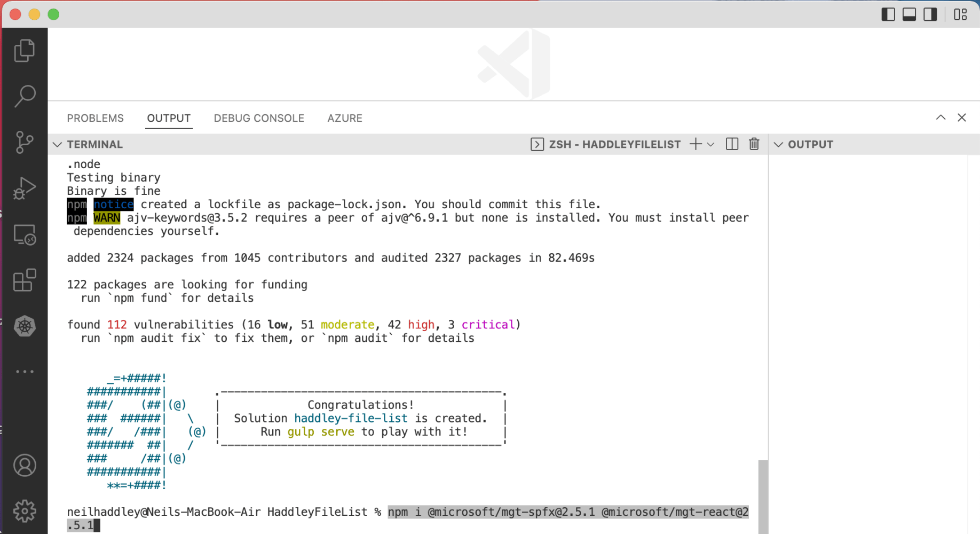980x534 pixels.
Task: Open the Accounts menu
Action: pos(25,466)
